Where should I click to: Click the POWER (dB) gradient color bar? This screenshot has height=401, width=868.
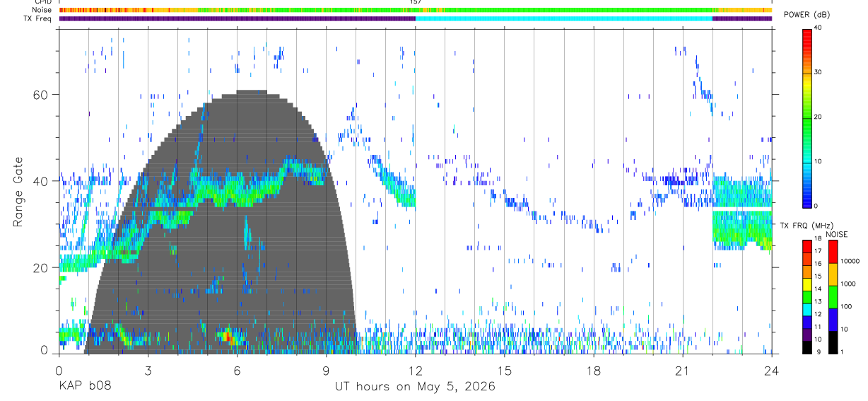(x=807, y=117)
